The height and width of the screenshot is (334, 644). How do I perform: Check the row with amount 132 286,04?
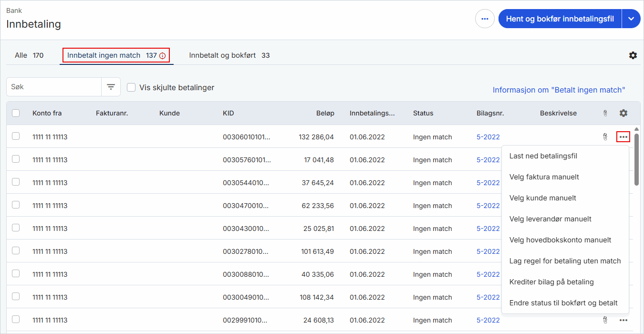(x=16, y=136)
